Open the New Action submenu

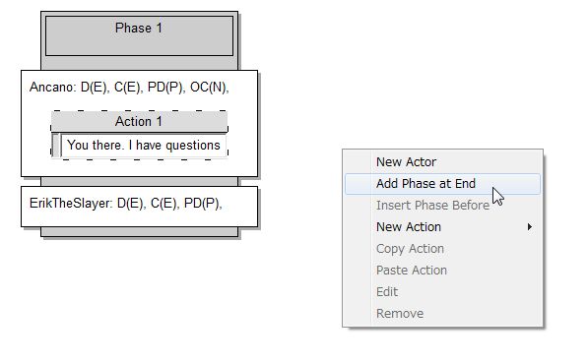pos(442,227)
